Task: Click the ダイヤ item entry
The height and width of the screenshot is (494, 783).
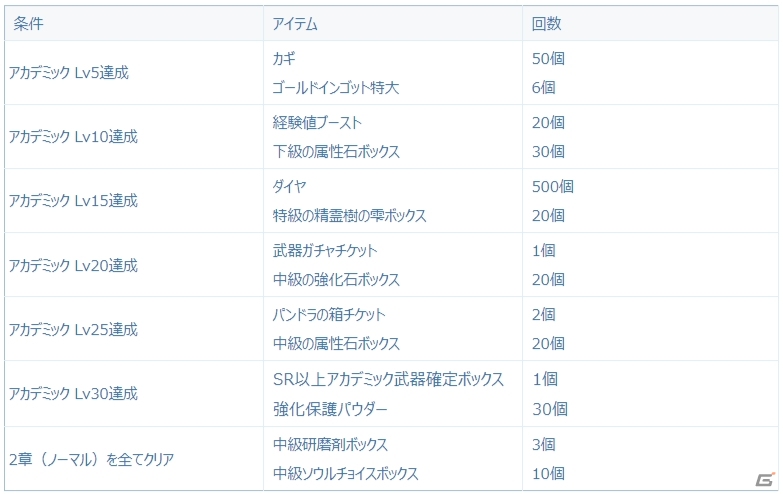Action: point(289,186)
